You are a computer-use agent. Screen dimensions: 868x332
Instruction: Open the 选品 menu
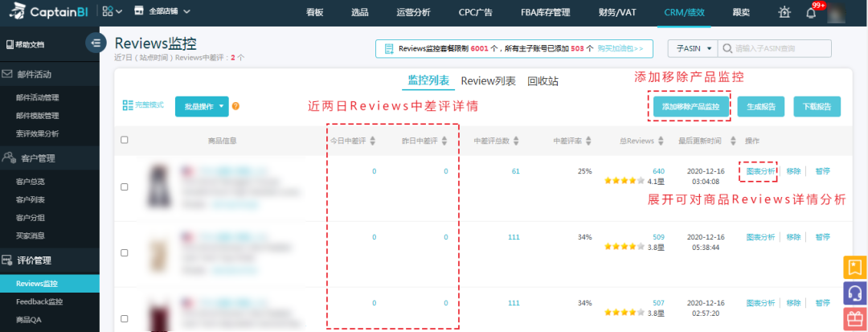coord(359,12)
